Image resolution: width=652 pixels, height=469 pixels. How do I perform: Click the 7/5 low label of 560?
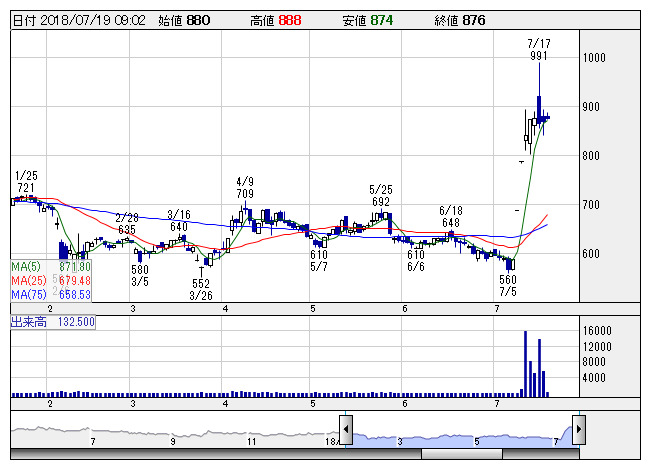tap(509, 280)
